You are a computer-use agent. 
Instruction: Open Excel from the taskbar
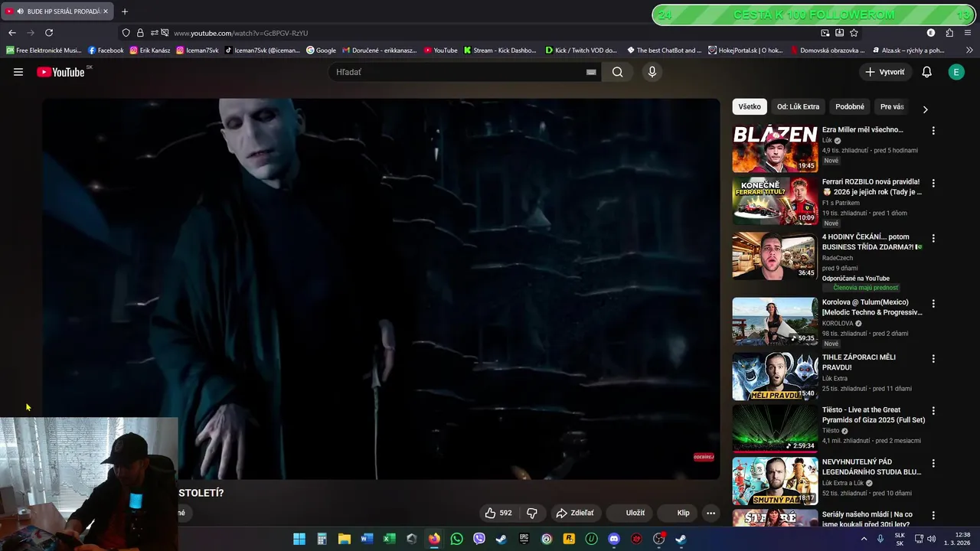(x=389, y=539)
